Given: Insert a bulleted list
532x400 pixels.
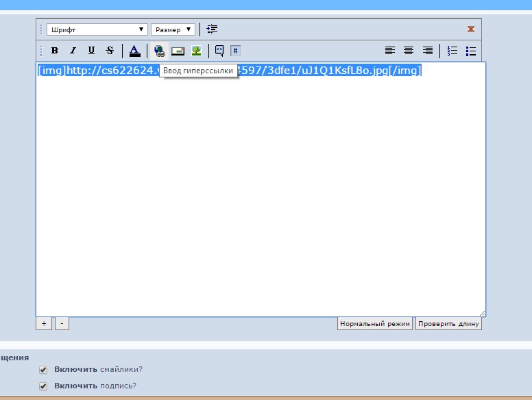Looking at the screenshot, I should [x=471, y=51].
